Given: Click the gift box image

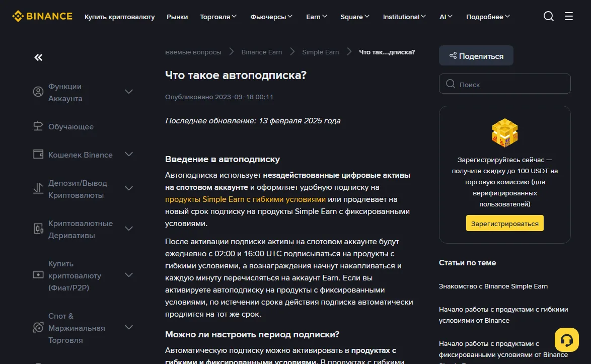Looking at the screenshot, I should [x=505, y=132].
